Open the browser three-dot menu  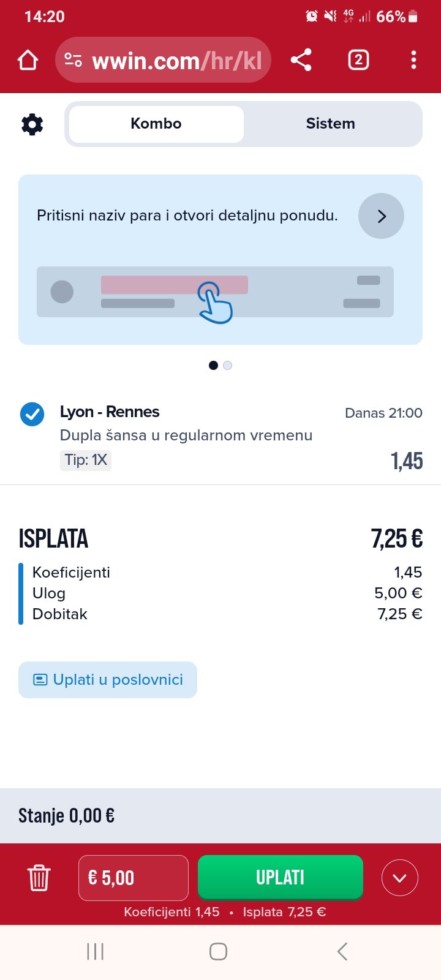[x=413, y=60]
